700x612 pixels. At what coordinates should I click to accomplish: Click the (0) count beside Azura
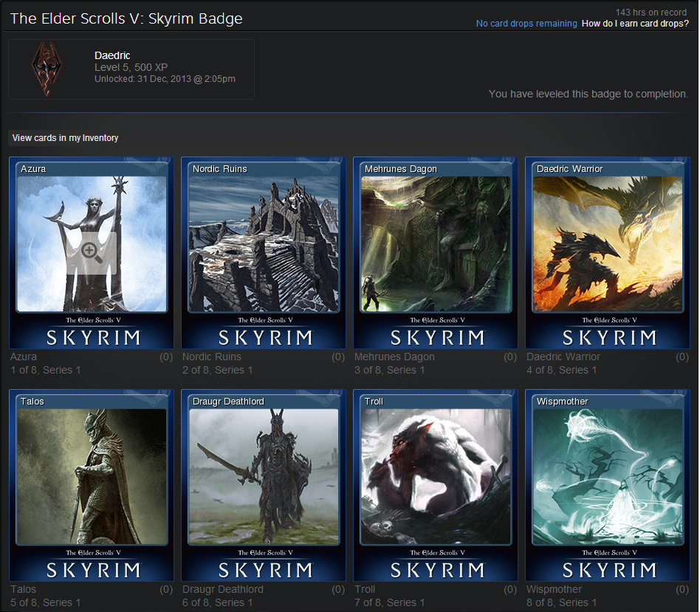click(166, 357)
